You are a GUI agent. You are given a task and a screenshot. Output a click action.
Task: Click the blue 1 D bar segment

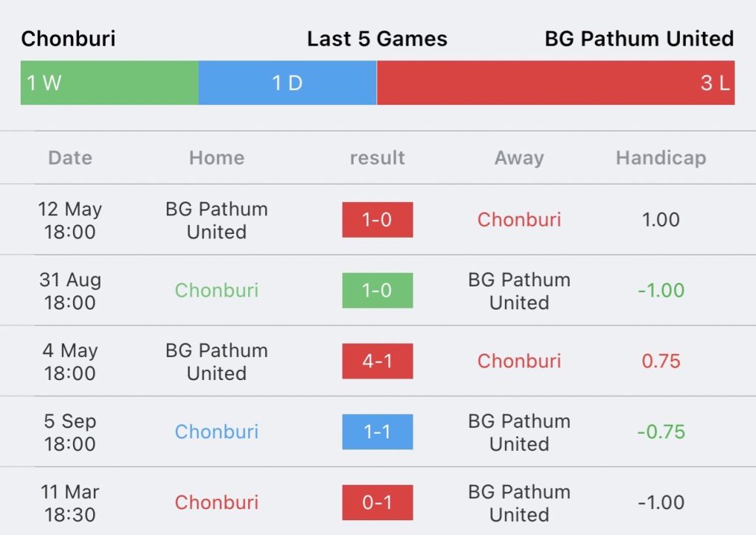click(287, 83)
